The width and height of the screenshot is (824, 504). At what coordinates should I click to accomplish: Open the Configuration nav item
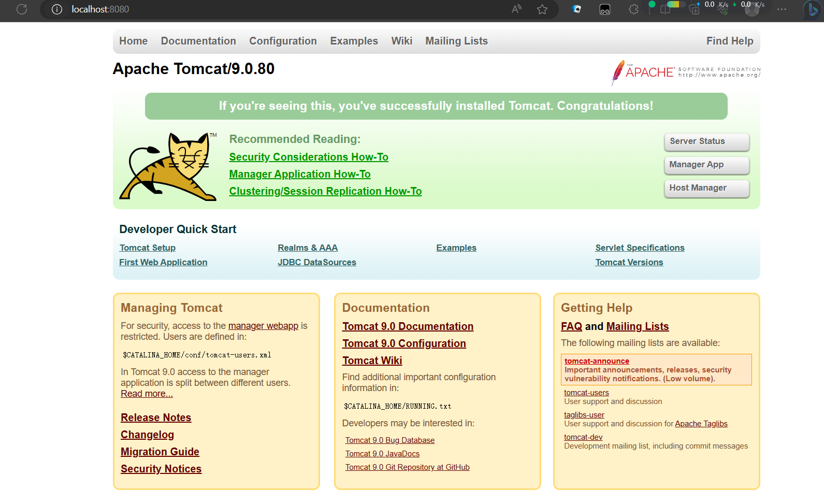coord(283,41)
